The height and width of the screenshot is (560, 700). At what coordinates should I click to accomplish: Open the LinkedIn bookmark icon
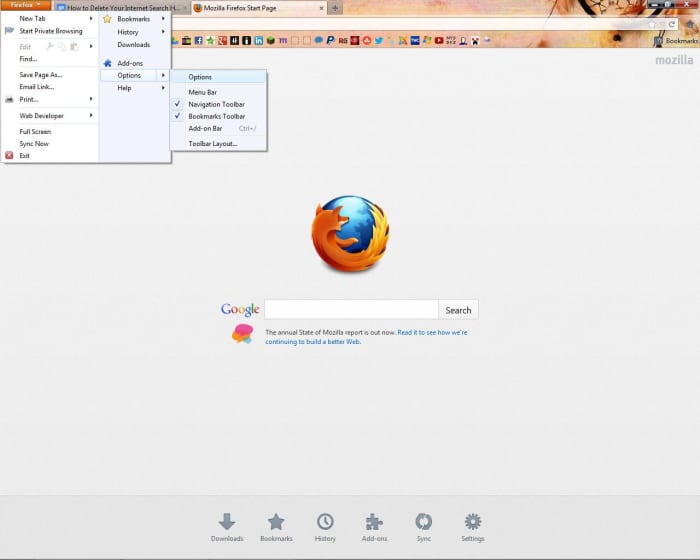[258, 41]
